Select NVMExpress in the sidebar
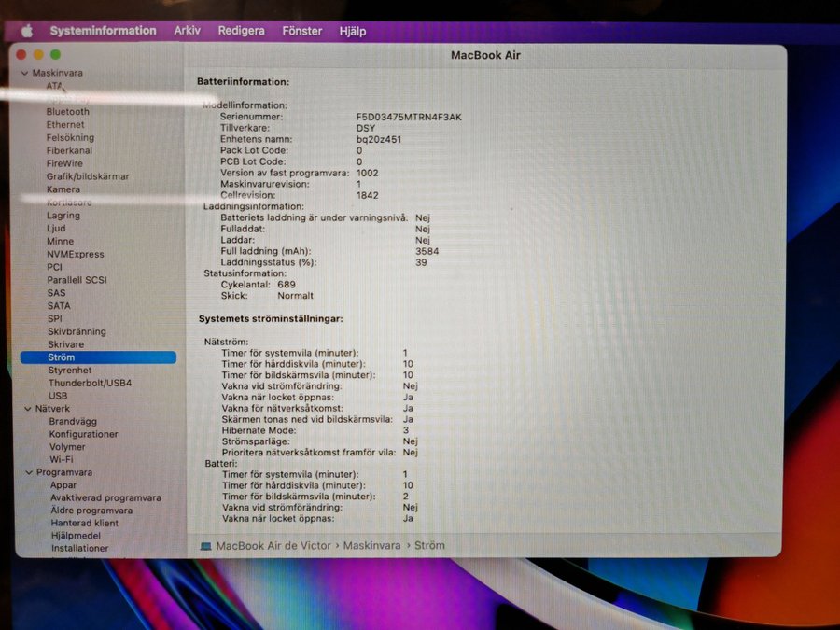 [75, 254]
